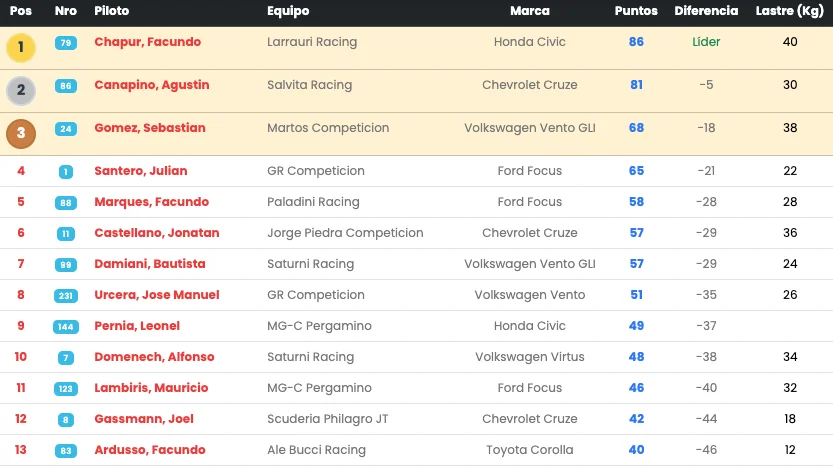This screenshot has width=833, height=470.
Task: Click the gold first-place medal icon
Action: click(21, 48)
